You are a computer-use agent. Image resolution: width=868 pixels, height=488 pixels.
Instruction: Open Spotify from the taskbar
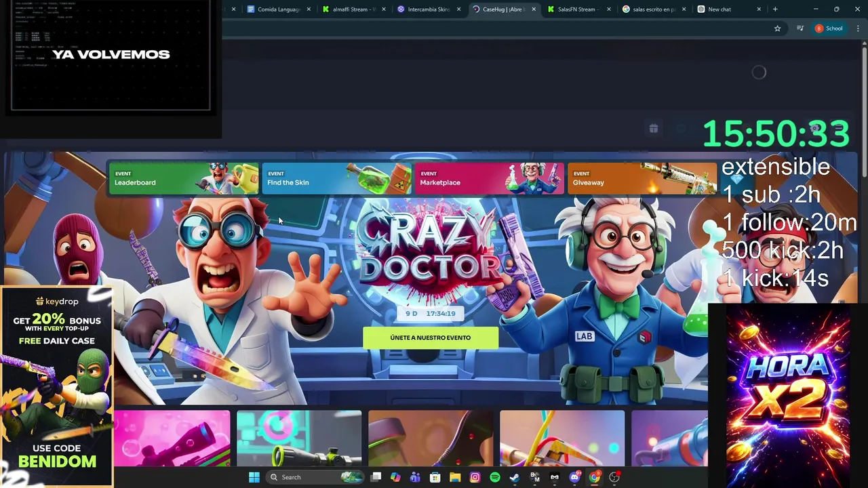click(x=495, y=477)
